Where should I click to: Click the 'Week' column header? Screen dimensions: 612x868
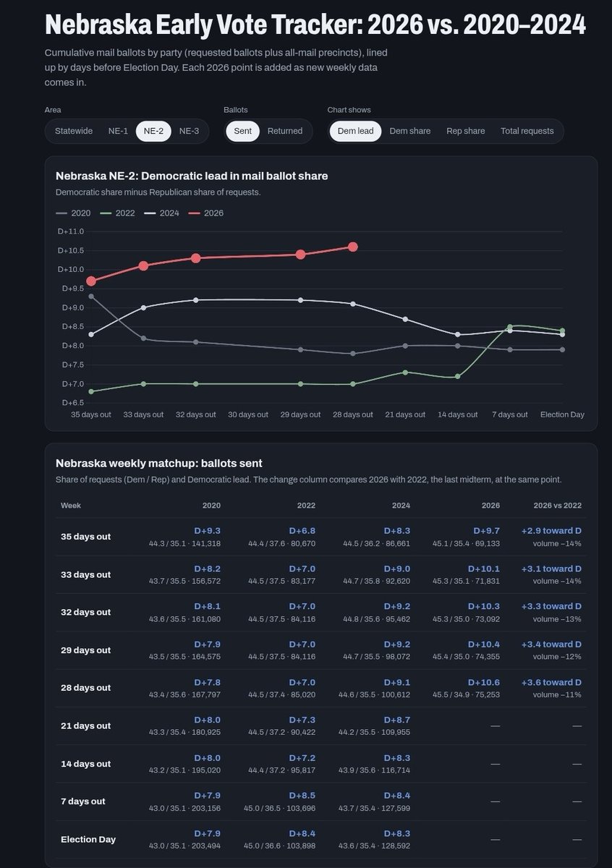coord(71,506)
